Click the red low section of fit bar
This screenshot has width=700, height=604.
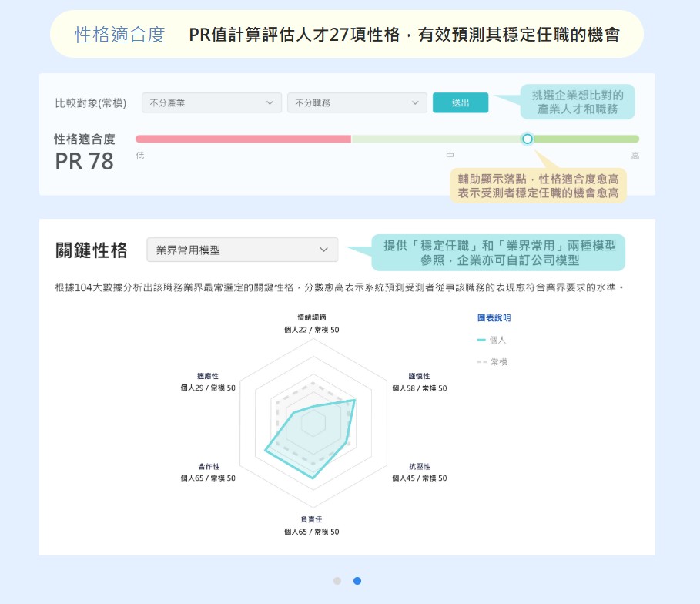coord(243,139)
